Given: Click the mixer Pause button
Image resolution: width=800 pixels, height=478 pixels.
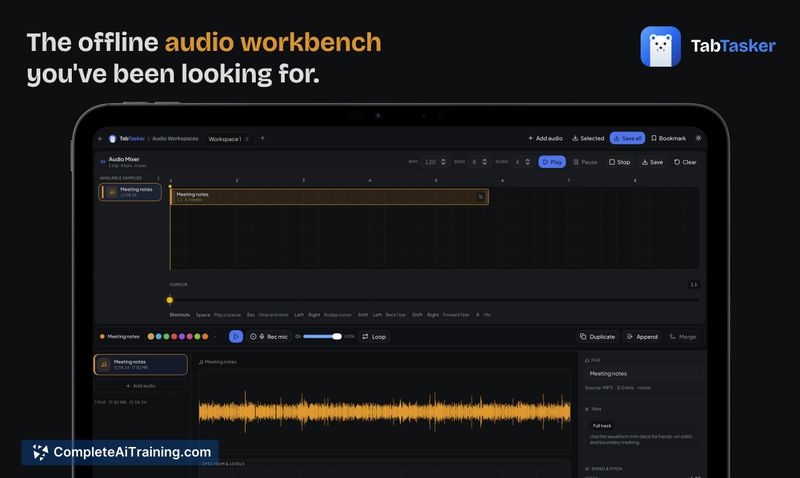Looking at the screenshot, I should [585, 162].
